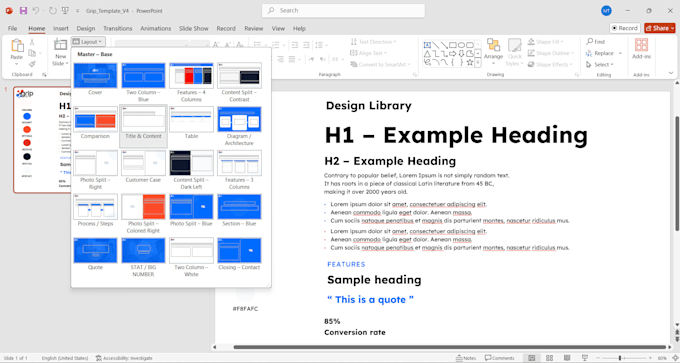The width and height of the screenshot is (680, 363).
Task: Start Slide Show from the status bar icon
Action: coord(585,358)
